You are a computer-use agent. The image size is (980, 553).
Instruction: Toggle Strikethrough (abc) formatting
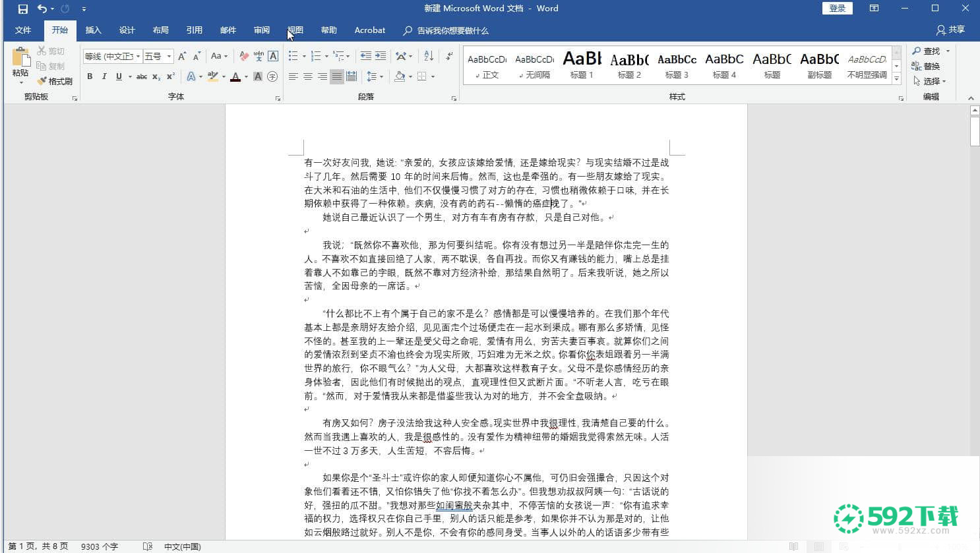141,76
